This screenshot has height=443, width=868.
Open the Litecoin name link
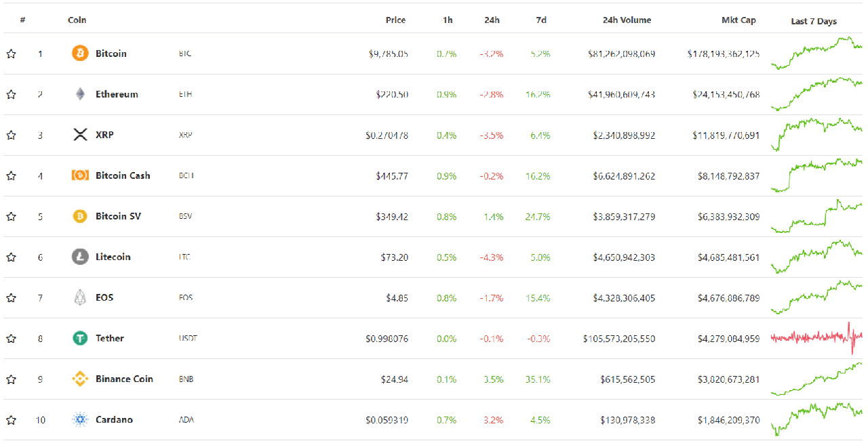(x=113, y=257)
